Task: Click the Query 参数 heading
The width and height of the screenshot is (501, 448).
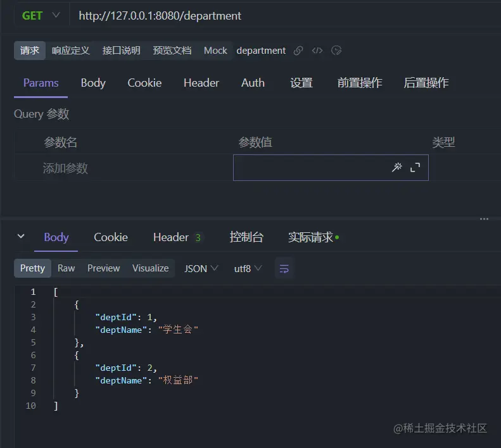Action: [42, 114]
